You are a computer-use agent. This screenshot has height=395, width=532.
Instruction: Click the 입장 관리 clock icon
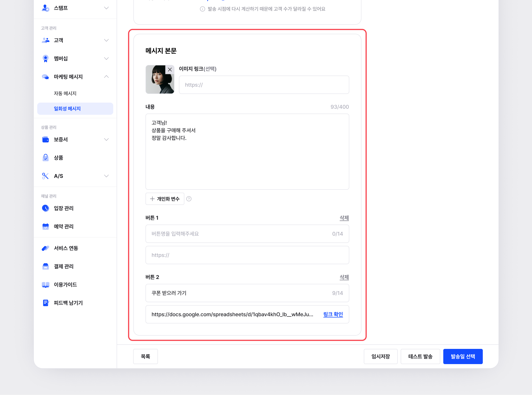pos(45,208)
